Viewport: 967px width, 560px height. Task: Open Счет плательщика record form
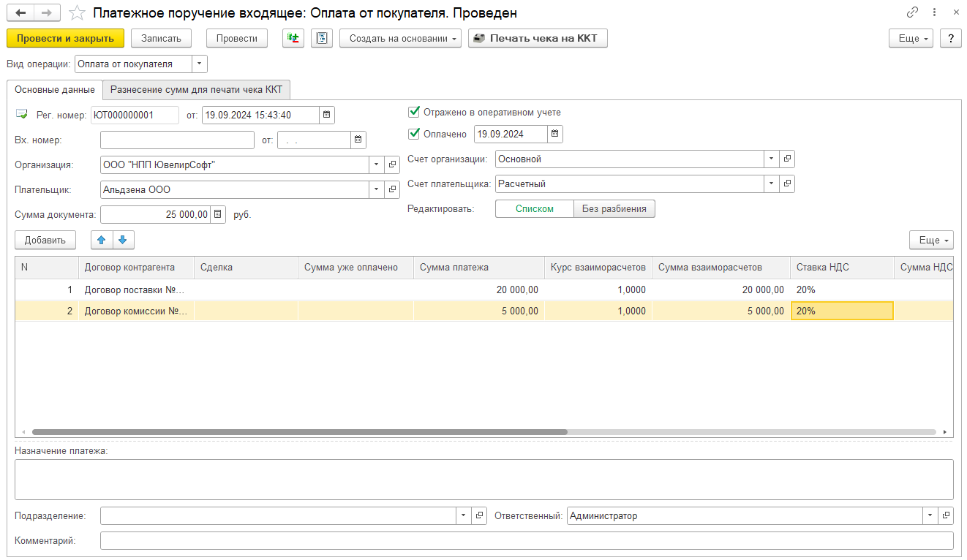coord(787,183)
